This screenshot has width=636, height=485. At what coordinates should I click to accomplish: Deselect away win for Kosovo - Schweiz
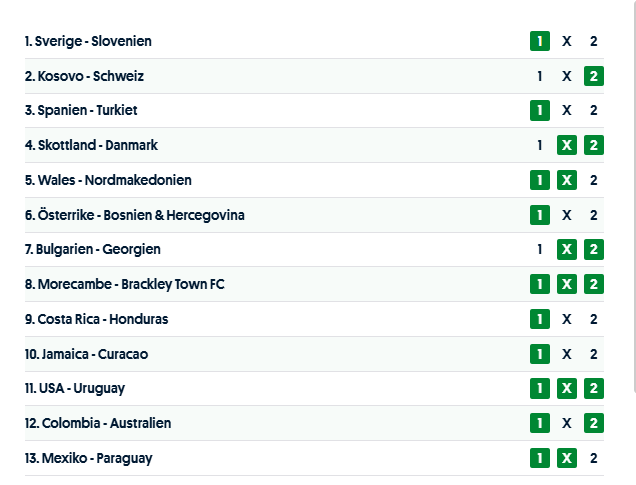click(594, 76)
